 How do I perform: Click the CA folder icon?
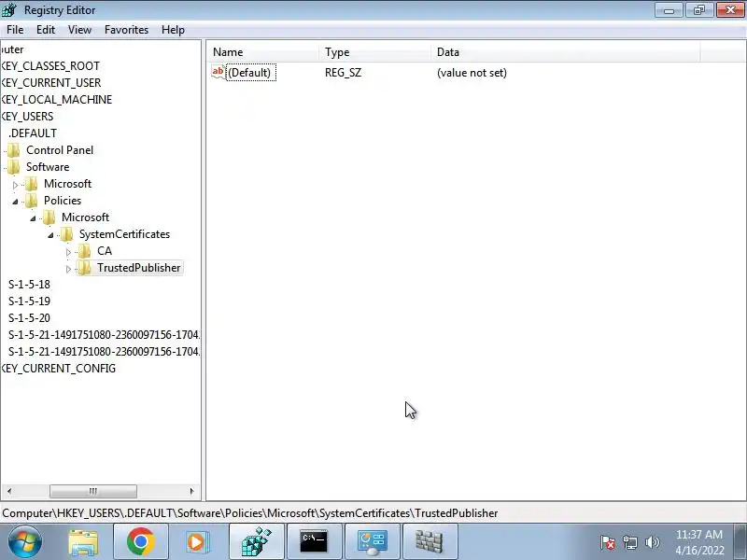[85, 251]
